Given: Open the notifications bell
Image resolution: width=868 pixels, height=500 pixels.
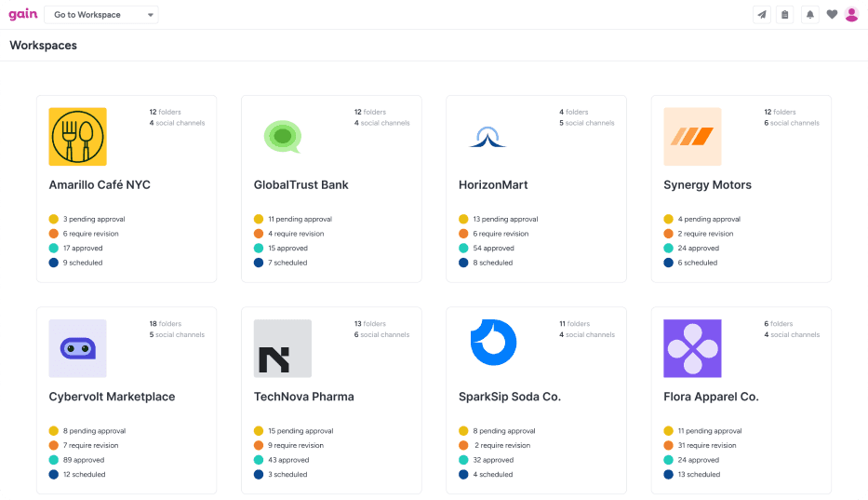Looking at the screenshot, I should pos(809,15).
